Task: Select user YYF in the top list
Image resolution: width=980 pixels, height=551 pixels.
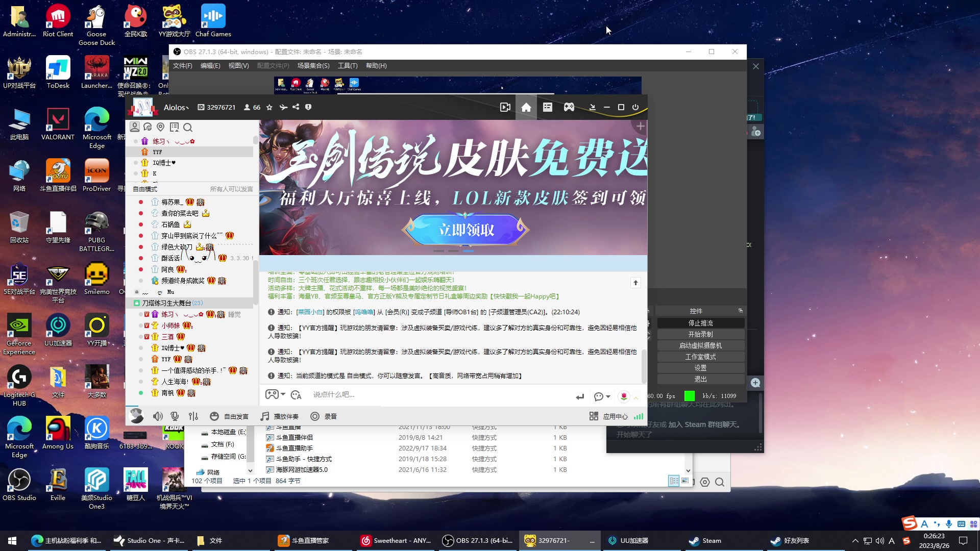Action: (x=157, y=152)
